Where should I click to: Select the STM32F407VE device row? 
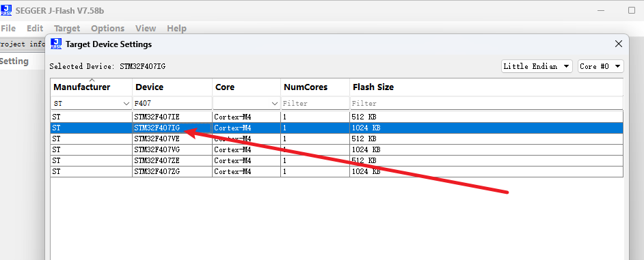point(337,139)
